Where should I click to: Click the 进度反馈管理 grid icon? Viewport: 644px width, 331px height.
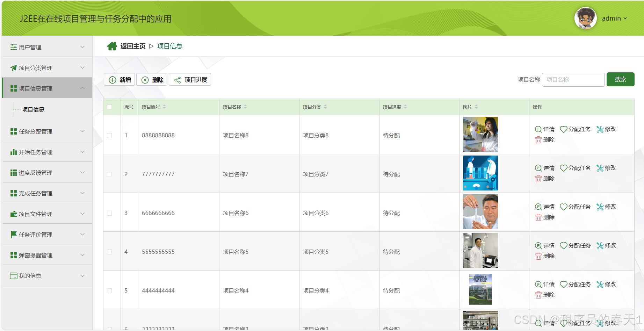point(14,173)
